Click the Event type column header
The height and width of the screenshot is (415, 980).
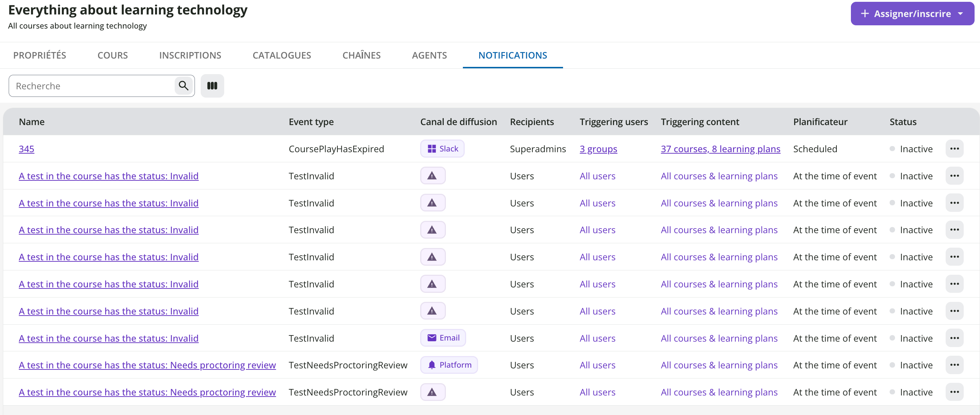[x=311, y=122]
